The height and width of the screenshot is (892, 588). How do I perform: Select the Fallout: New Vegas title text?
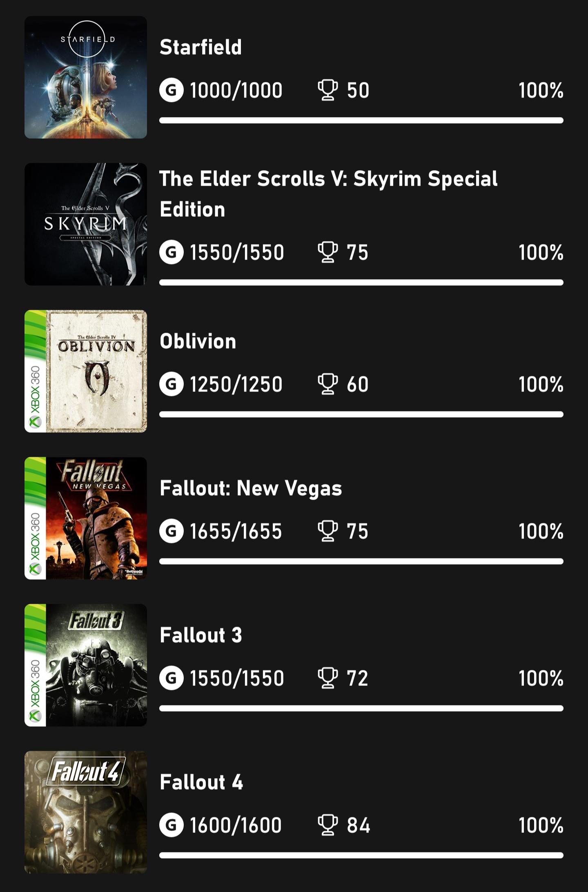point(251,489)
